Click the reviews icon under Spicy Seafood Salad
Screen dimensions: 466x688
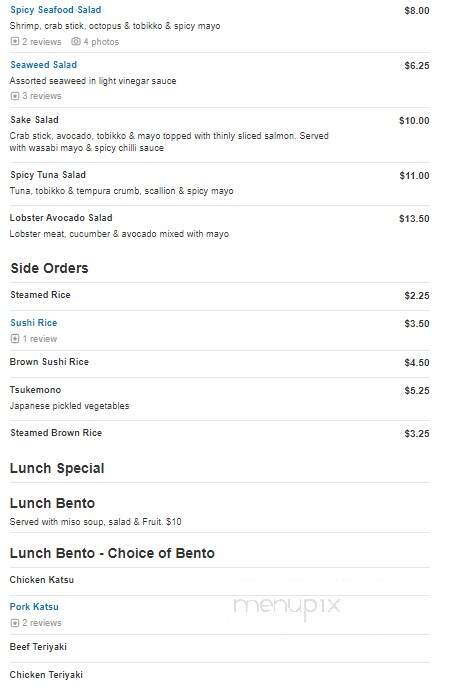[15, 41]
